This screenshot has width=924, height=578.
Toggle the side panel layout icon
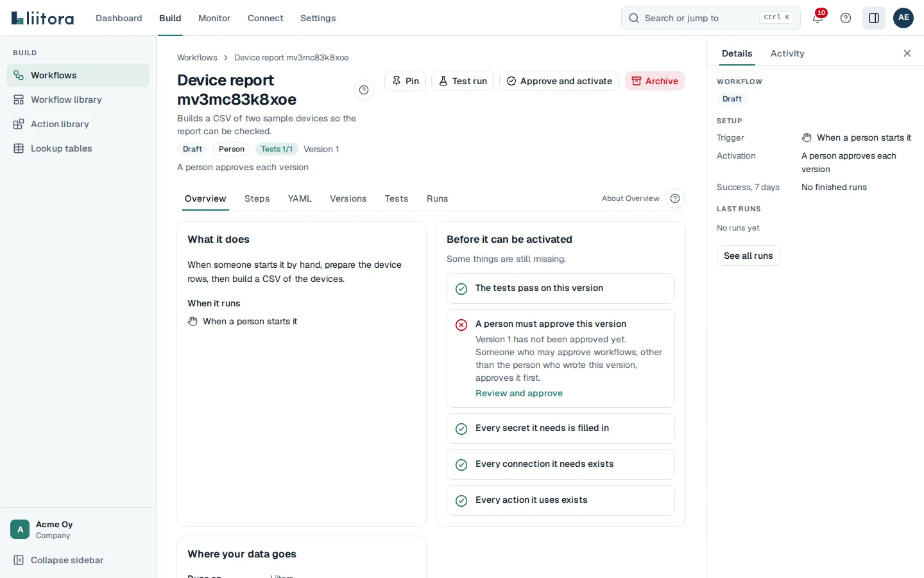tap(874, 18)
